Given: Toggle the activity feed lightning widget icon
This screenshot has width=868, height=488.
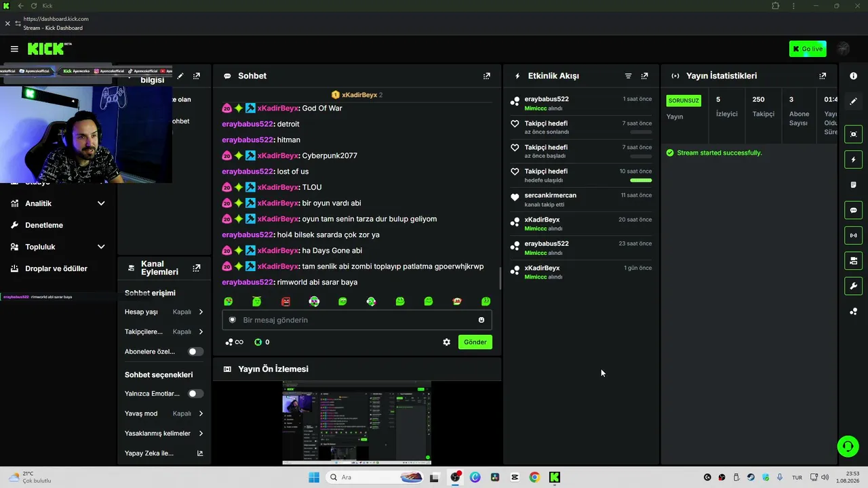Looking at the screenshot, I should point(853,160).
